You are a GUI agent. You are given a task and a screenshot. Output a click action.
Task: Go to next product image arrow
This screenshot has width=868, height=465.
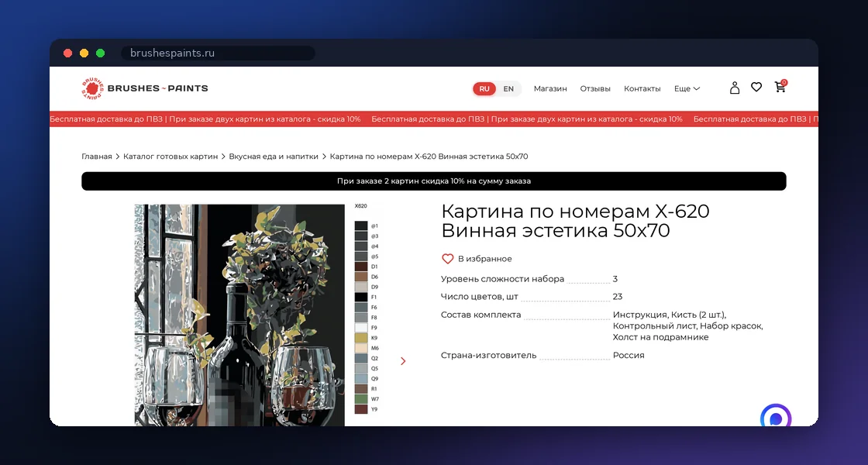pyautogui.click(x=403, y=361)
